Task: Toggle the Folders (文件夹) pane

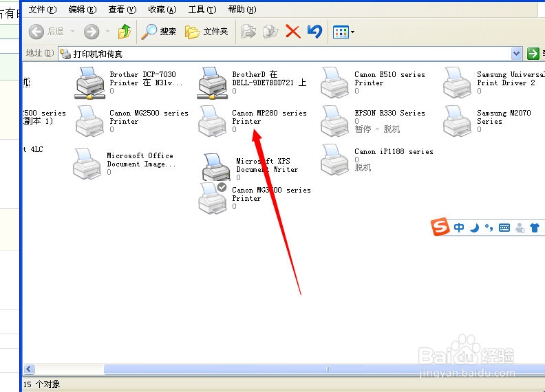Action: click(206, 32)
